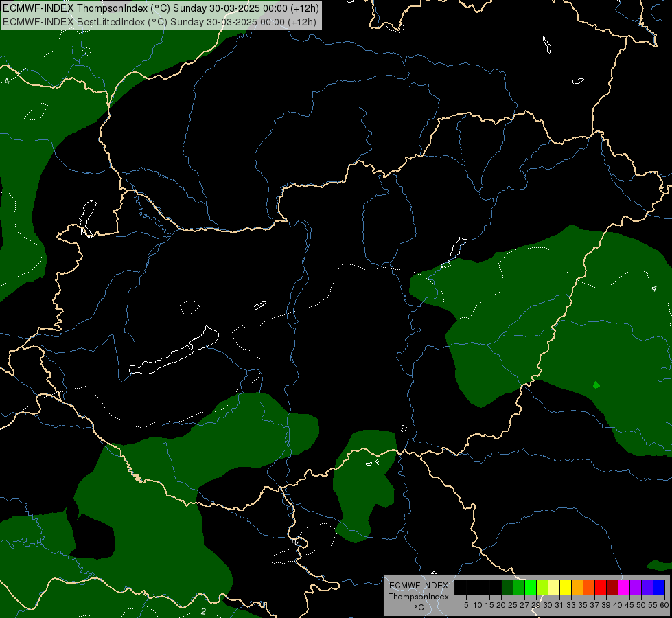
Task: Click the legend's ThompsonIndex label
Action: pos(419,597)
